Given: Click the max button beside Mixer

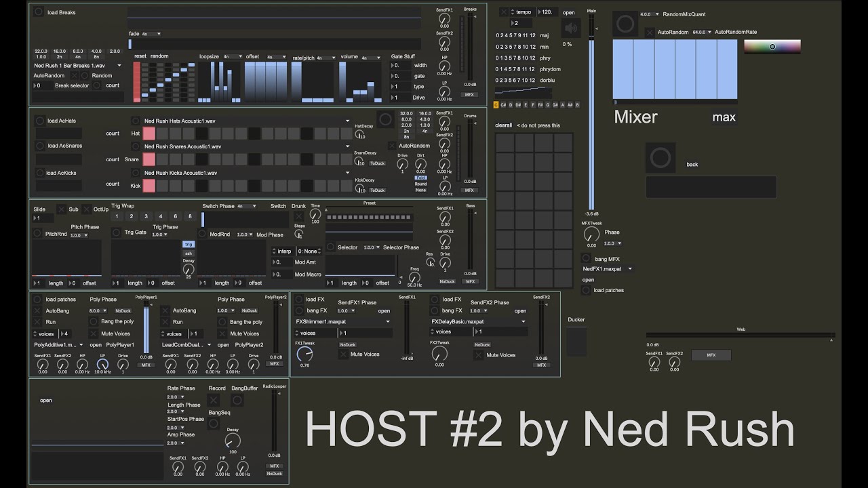Looking at the screenshot, I should click(724, 117).
